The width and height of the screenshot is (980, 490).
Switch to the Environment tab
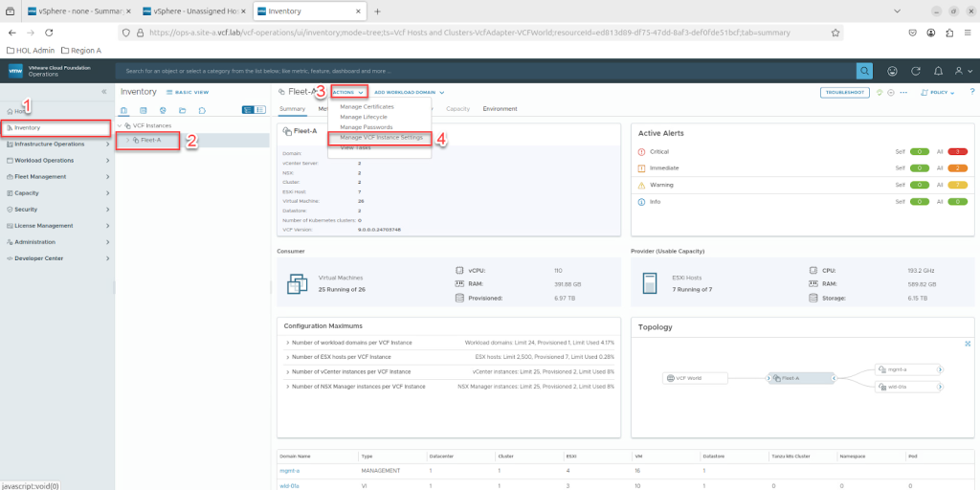click(x=500, y=109)
